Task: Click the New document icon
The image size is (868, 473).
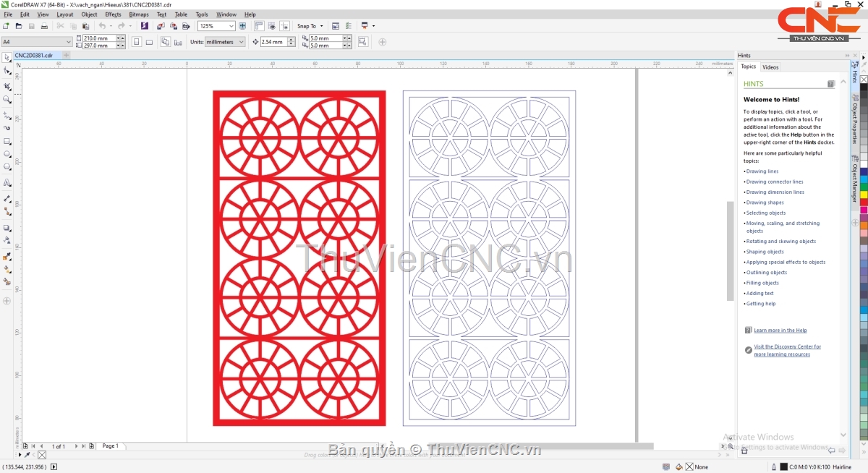Action: pyautogui.click(x=6, y=26)
